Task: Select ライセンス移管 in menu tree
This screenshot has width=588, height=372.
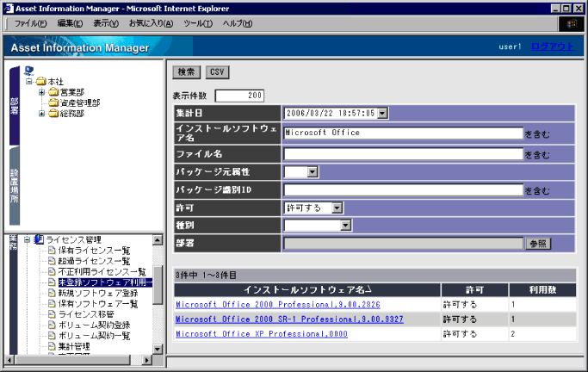Action: click(x=86, y=314)
